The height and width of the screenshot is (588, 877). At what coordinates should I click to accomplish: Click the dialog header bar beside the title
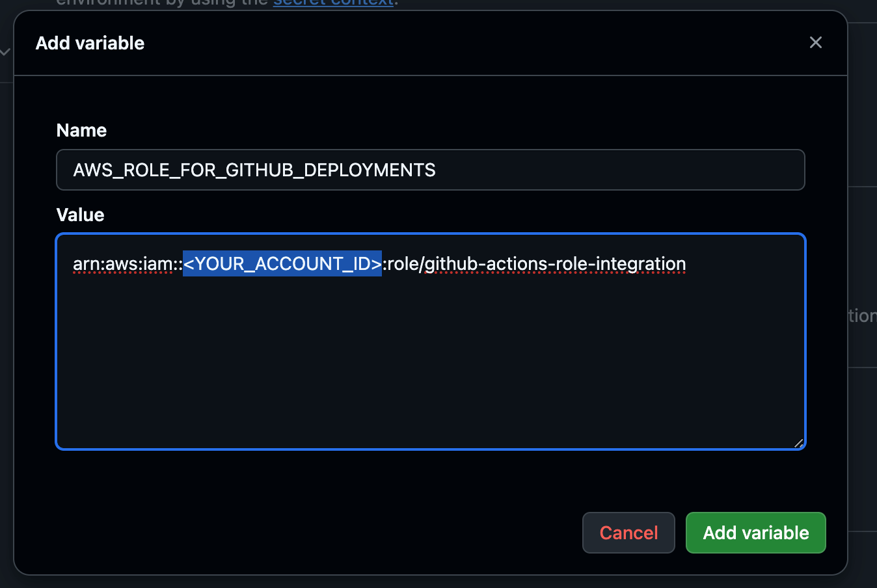coord(455,44)
